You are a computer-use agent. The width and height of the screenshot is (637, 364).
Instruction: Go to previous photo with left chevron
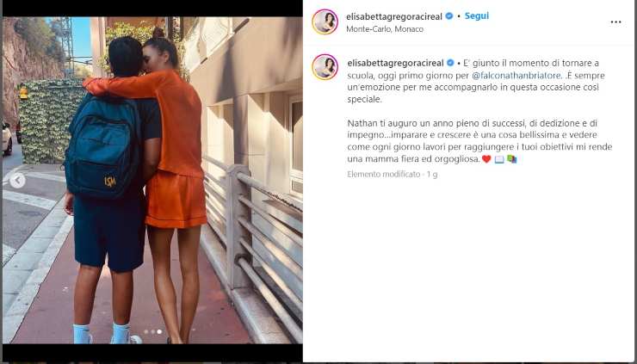[x=17, y=181]
